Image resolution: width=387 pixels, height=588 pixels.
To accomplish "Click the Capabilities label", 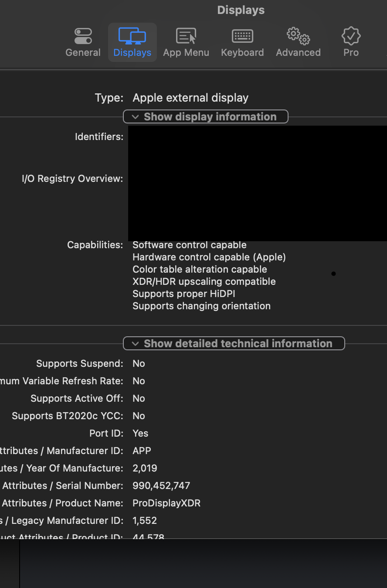I will pyautogui.click(x=95, y=245).
